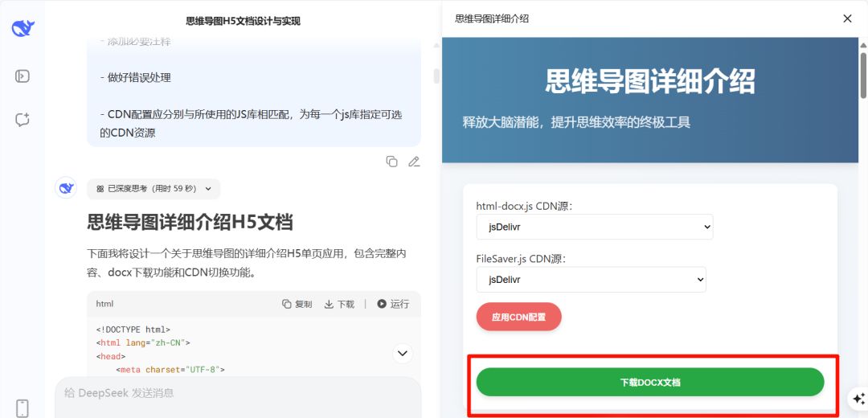Expand the 已深度思考 thinking section

click(x=153, y=189)
